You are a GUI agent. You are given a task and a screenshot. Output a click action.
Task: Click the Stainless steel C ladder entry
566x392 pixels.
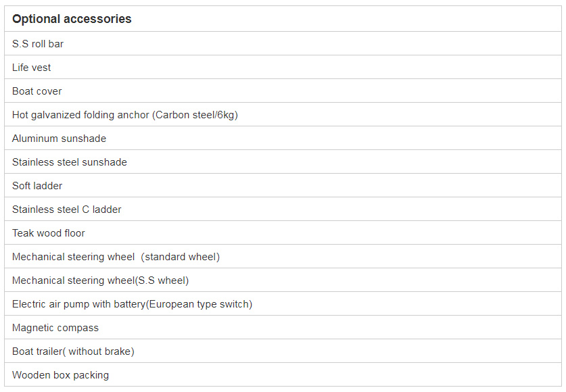coord(67,210)
